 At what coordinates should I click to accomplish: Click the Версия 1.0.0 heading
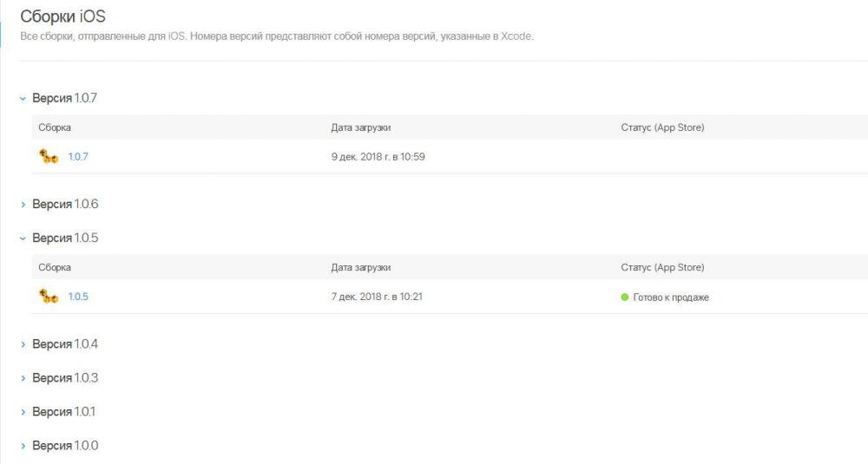click(x=65, y=445)
